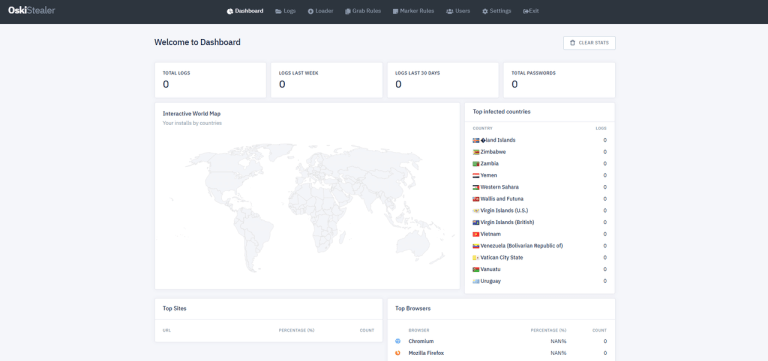The image size is (768, 361).
Task: Click Chromium's count value
Action: pos(605,341)
